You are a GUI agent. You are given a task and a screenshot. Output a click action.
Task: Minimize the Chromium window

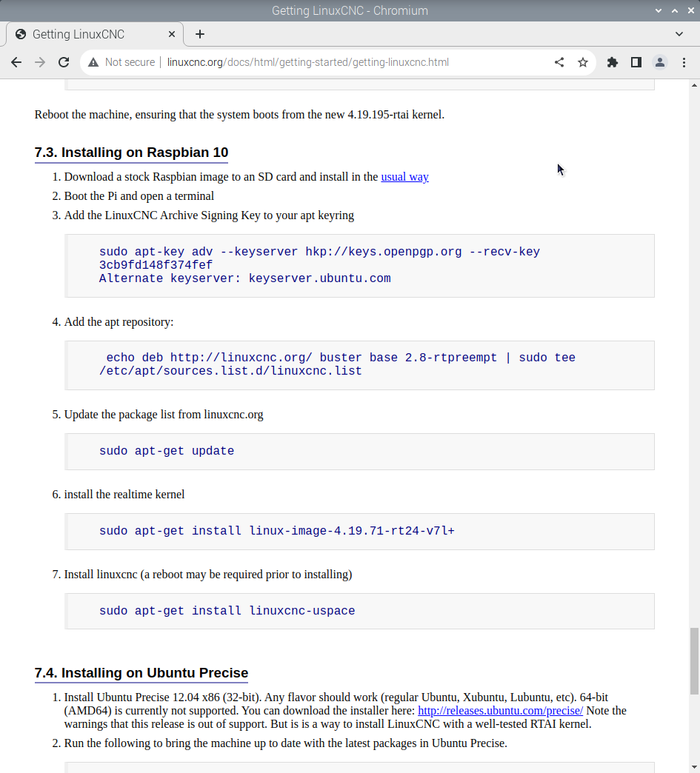click(x=658, y=10)
